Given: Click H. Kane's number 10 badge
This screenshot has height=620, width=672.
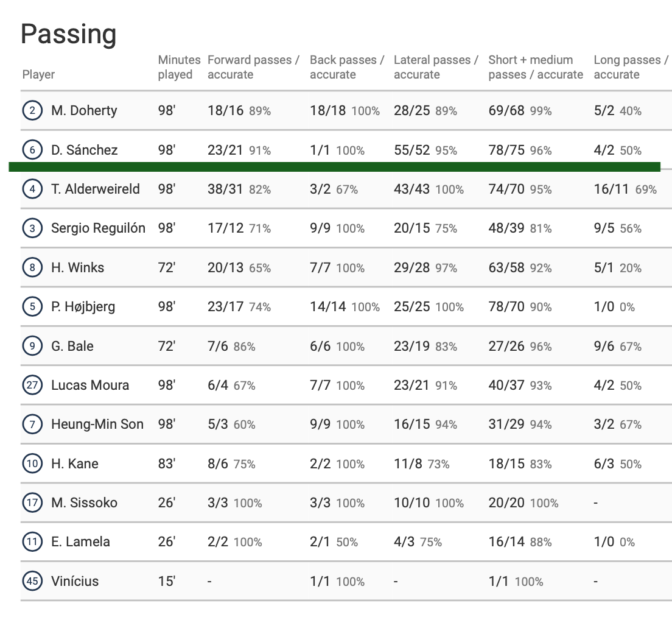Looking at the screenshot, I should pyautogui.click(x=32, y=463).
